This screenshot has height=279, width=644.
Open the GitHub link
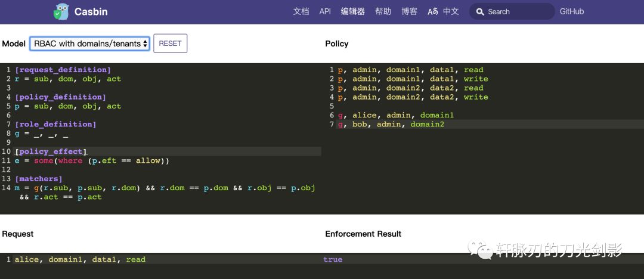click(x=571, y=11)
